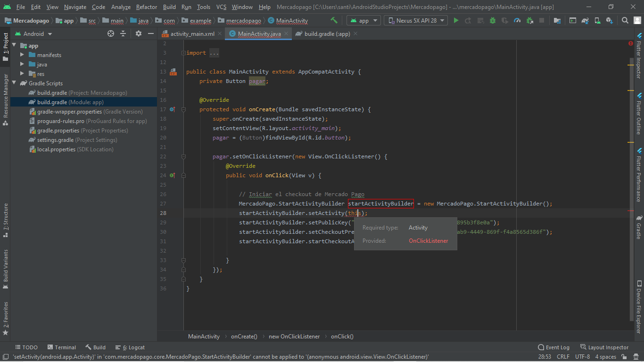Toggle the 2: Favorites tool window
This screenshot has height=362, width=644.
pos(5,318)
